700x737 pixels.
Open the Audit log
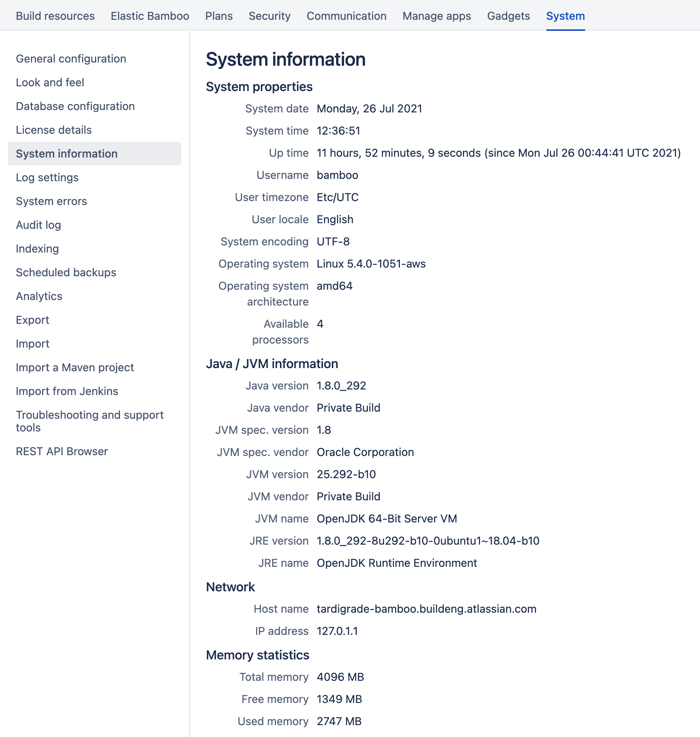[38, 225]
